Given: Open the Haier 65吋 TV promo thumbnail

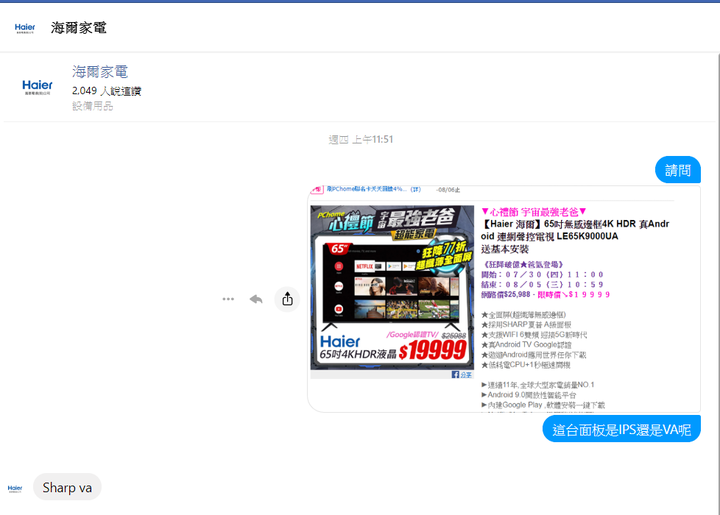Looking at the screenshot, I should click(392, 288).
